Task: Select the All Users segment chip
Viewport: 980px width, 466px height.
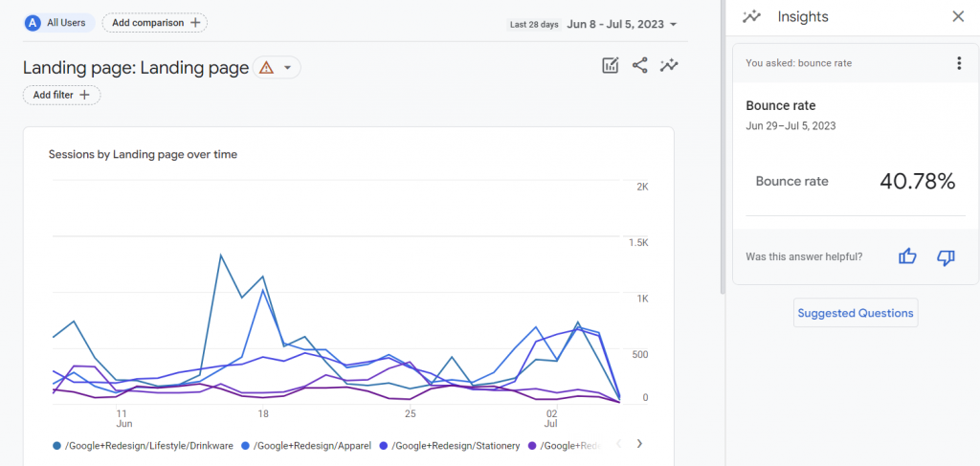Action: pyautogui.click(x=59, y=22)
